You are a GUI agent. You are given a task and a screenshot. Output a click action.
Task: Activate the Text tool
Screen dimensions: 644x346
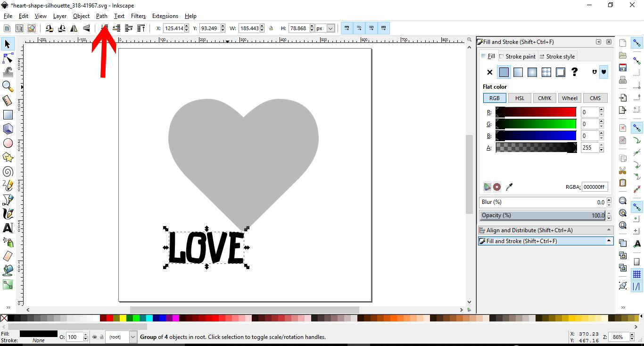(x=8, y=228)
